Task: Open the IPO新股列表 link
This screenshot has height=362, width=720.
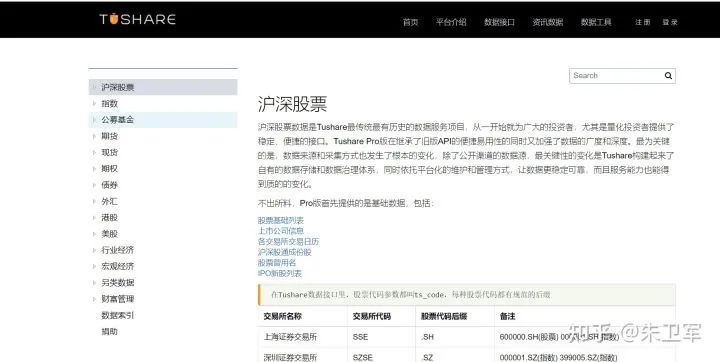Action: tap(280, 273)
